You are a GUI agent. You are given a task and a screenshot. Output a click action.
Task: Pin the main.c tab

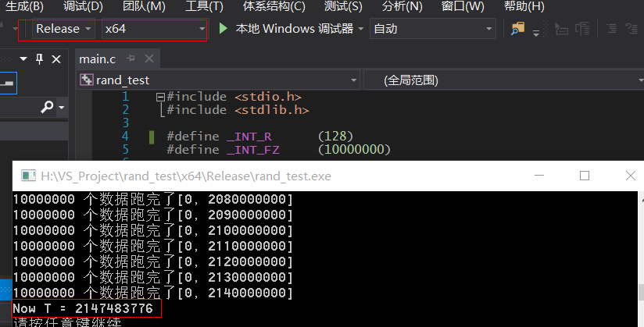pos(131,59)
